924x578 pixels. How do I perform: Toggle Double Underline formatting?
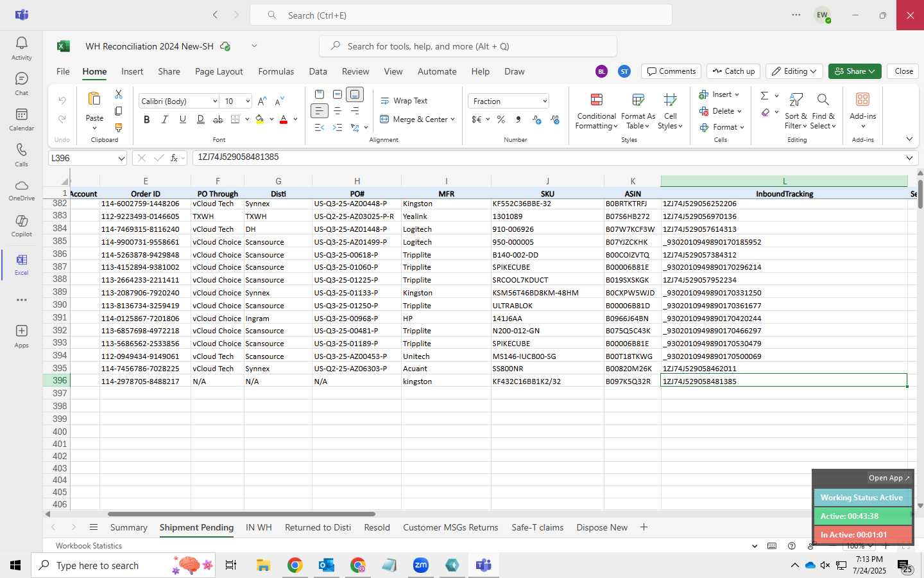(x=201, y=119)
